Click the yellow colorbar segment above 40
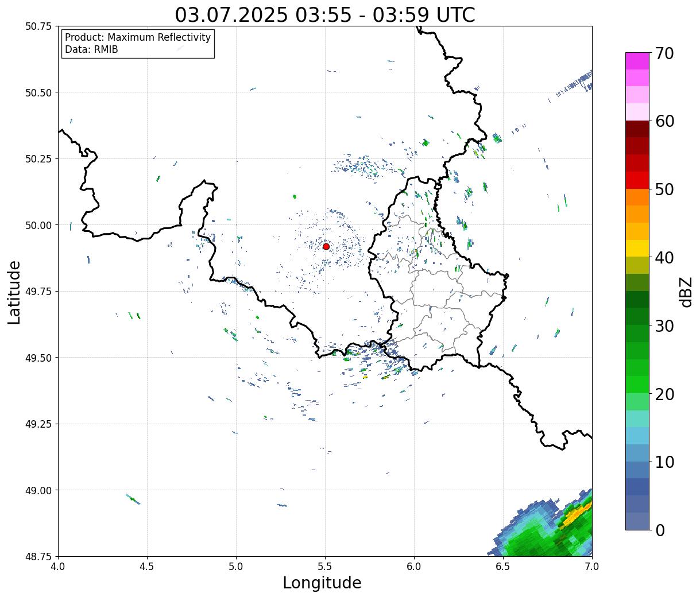 pyautogui.click(x=637, y=248)
